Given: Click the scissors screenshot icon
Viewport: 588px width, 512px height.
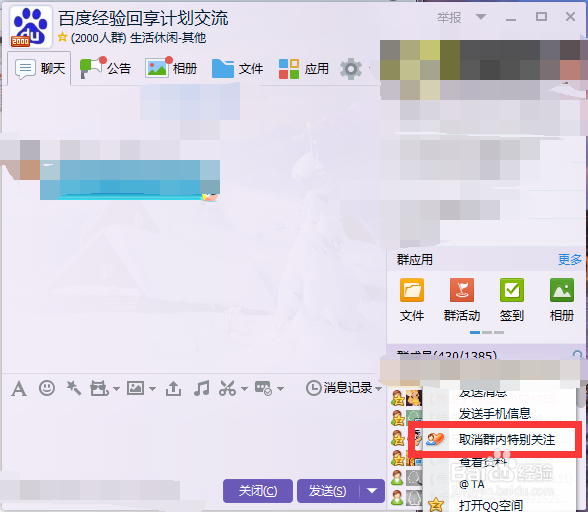Looking at the screenshot, I should click(x=227, y=388).
